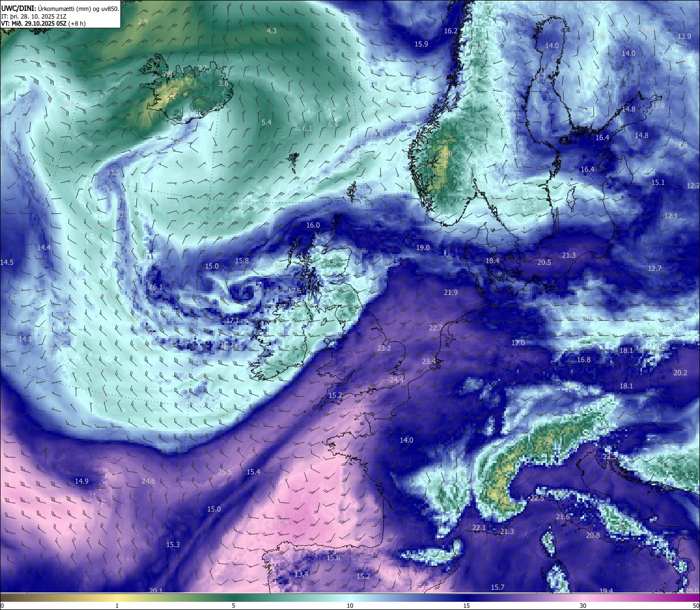Select the 22.7 value label

click(436, 328)
